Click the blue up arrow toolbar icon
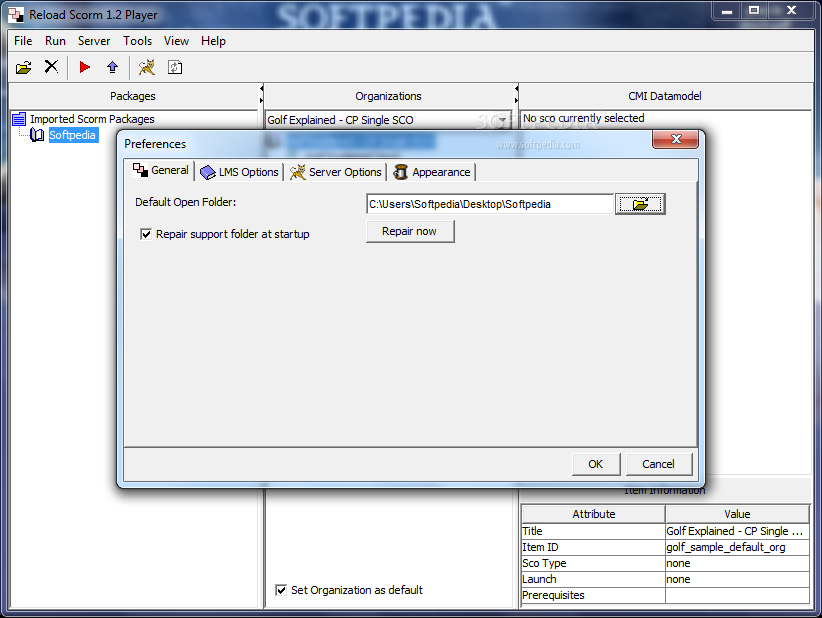 112,67
